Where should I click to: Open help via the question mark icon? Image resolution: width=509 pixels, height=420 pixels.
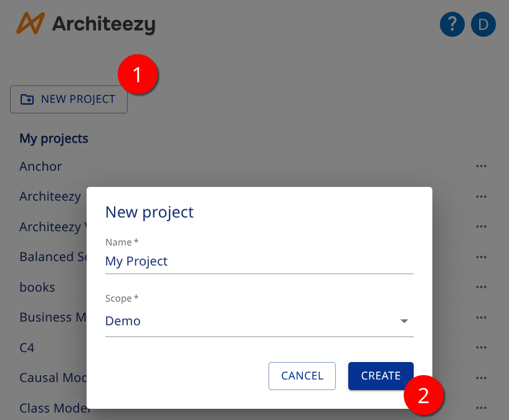pos(452,24)
